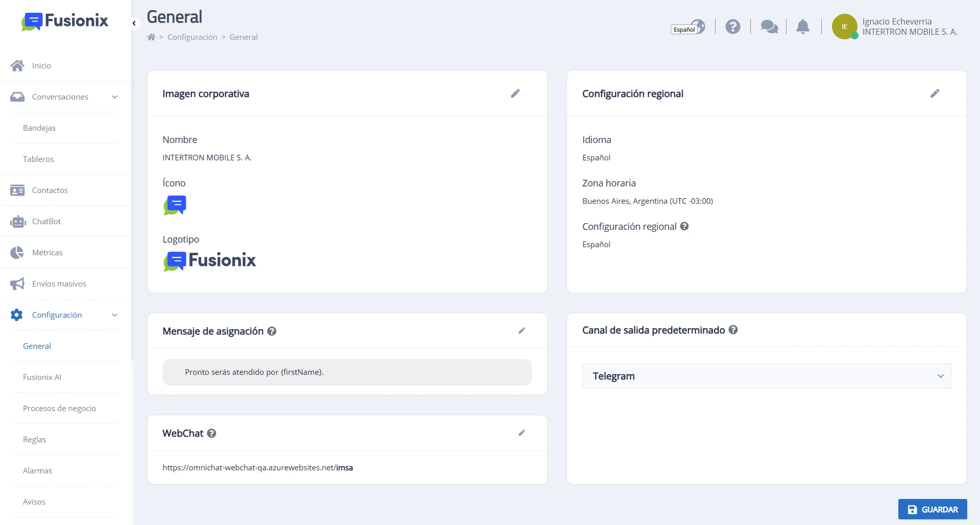Collapse the Configuración menu chevron
Viewport: 980px width, 525px height.
coord(115,315)
